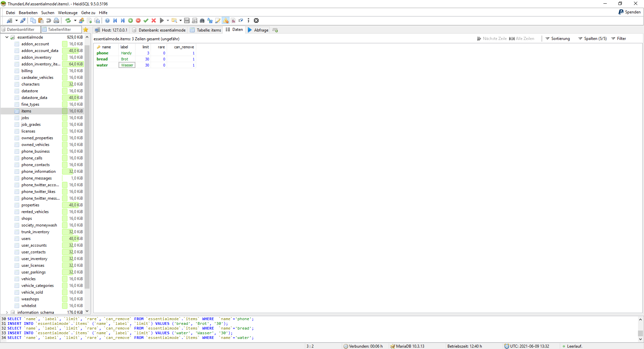The width and height of the screenshot is (644, 349).
Task: Open the Werkzeuge menu
Action: (67, 13)
